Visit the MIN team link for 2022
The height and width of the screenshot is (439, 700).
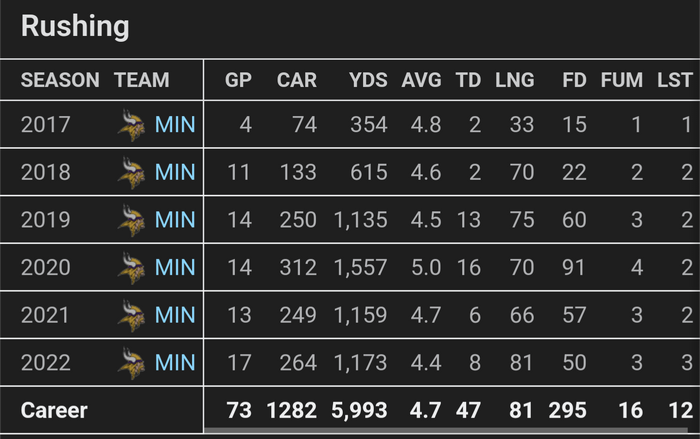coord(175,362)
